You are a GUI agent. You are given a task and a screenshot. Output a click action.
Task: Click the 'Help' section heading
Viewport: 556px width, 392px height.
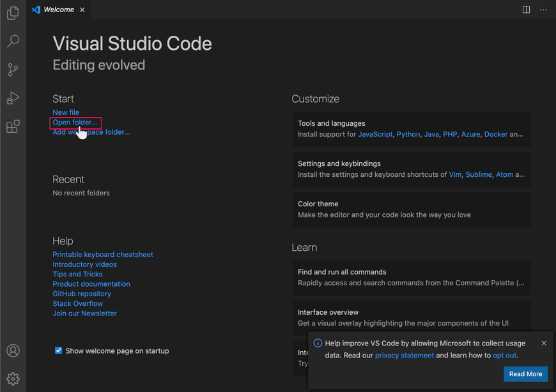(x=63, y=241)
